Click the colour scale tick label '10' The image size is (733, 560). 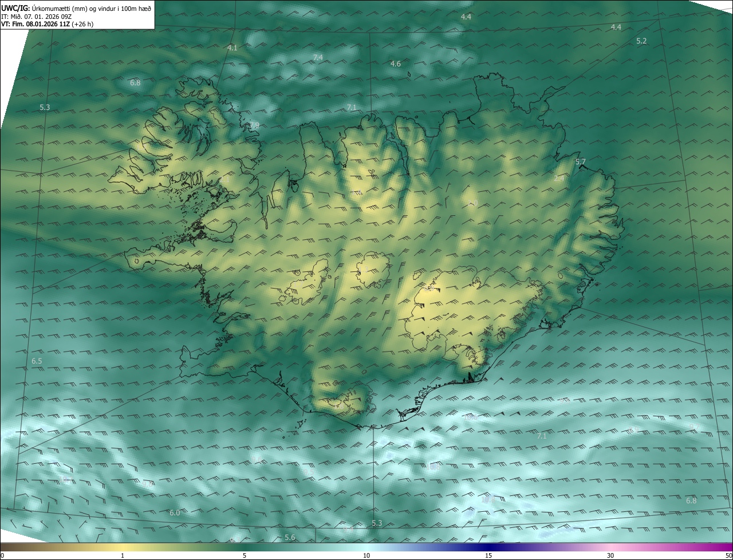pos(366,556)
